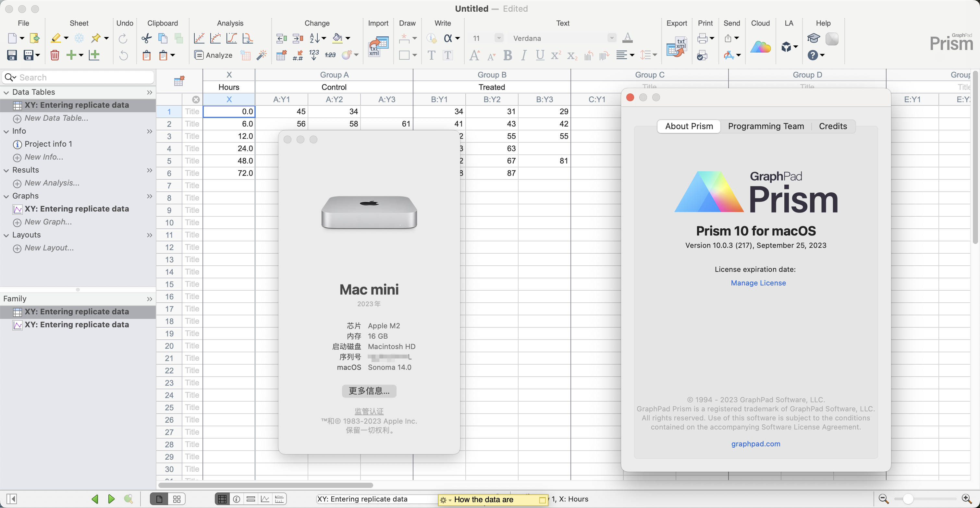Image resolution: width=980 pixels, height=508 pixels.
Task: Click the sort A-Z icon in Change group
Action: tap(315, 38)
